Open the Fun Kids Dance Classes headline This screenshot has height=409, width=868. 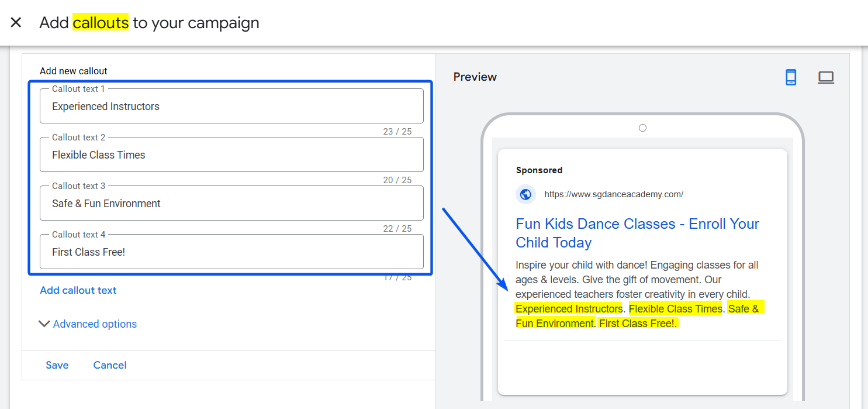click(637, 233)
